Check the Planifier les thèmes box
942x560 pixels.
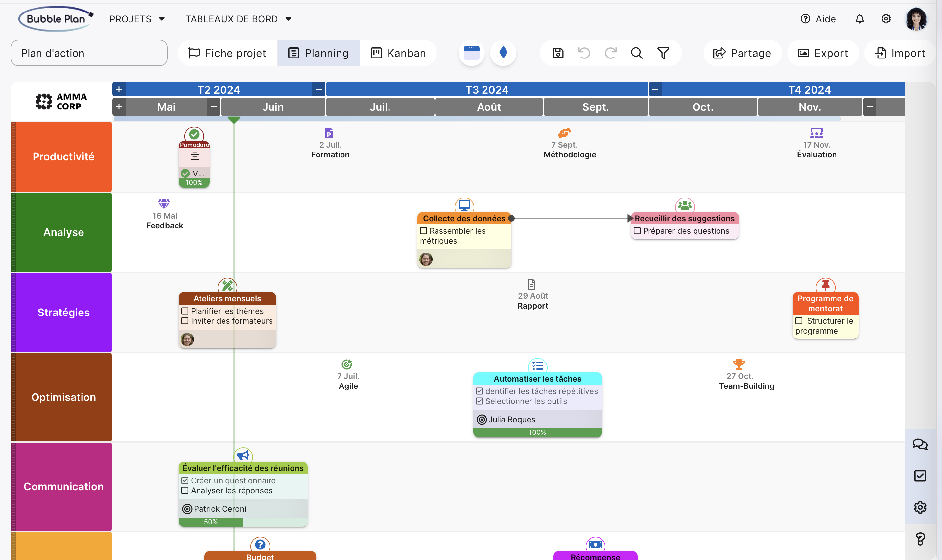pyautogui.click(x=185, y=311)
